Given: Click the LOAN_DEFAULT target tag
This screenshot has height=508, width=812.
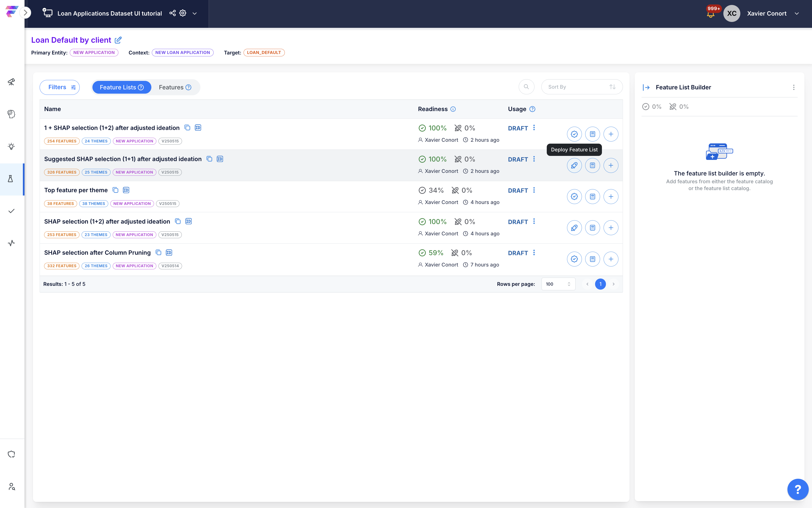Looking at the screenshot, I should point(264,52).
